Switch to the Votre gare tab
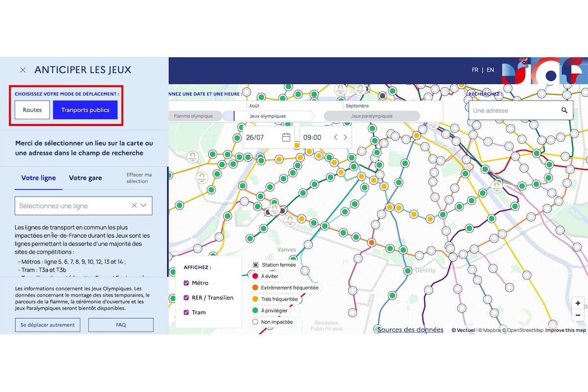This screenshot has height=392, width=588. pos(85,178)
